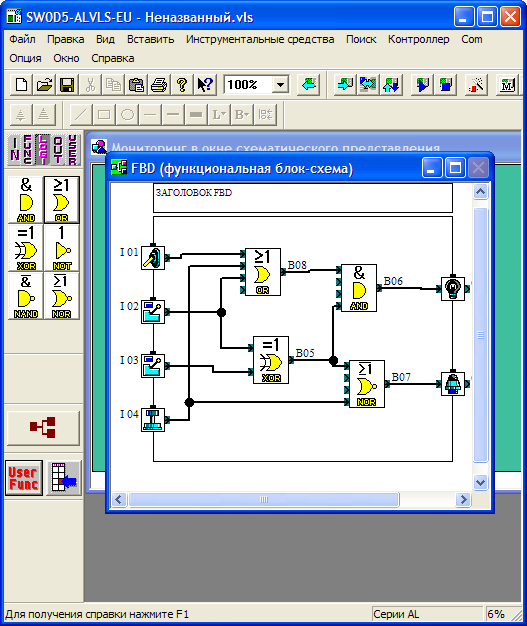
Task: Select the NOR gate in the palette
Action: 61,296
